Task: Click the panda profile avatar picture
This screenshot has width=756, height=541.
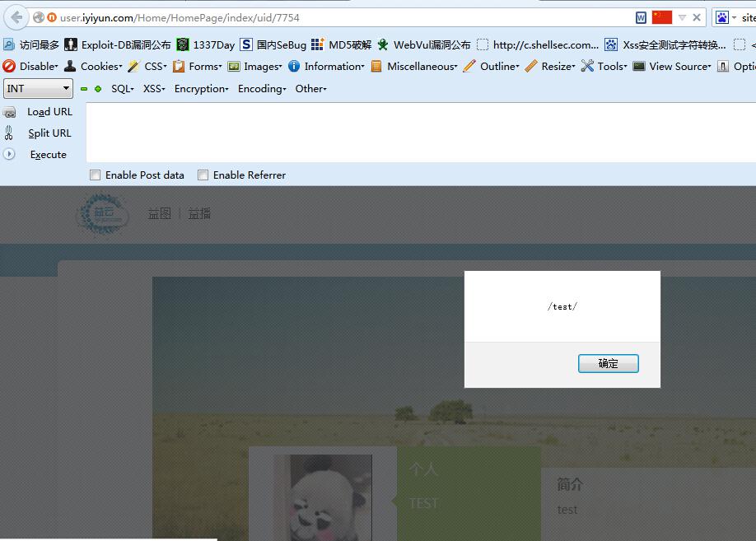Action: coord(323,497)
